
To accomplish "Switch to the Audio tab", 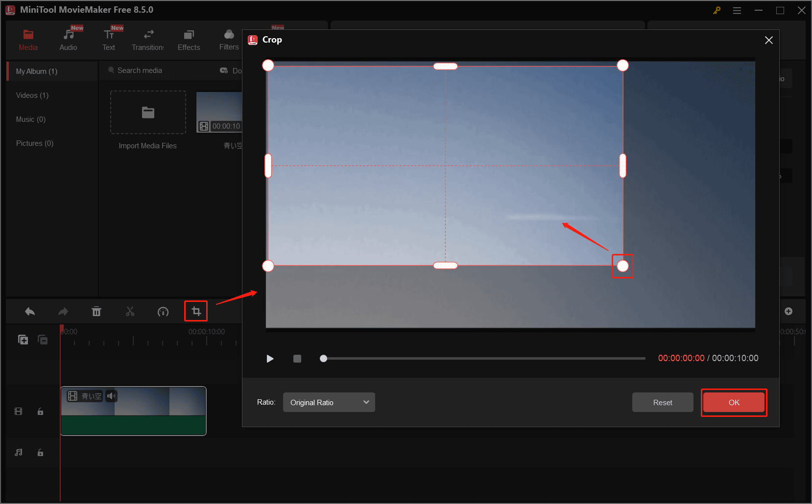I will click(68, 39).
